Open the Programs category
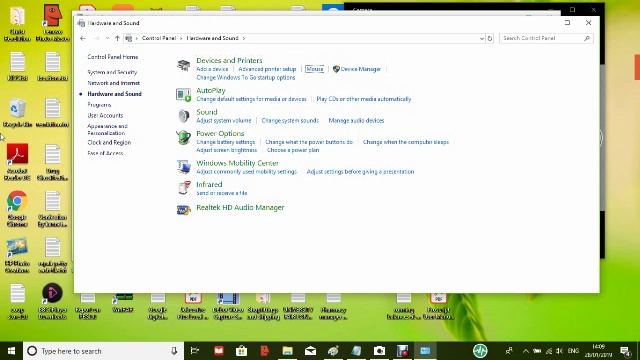The image size is (640, 360). pyautogui.click(x=99, y=105)
